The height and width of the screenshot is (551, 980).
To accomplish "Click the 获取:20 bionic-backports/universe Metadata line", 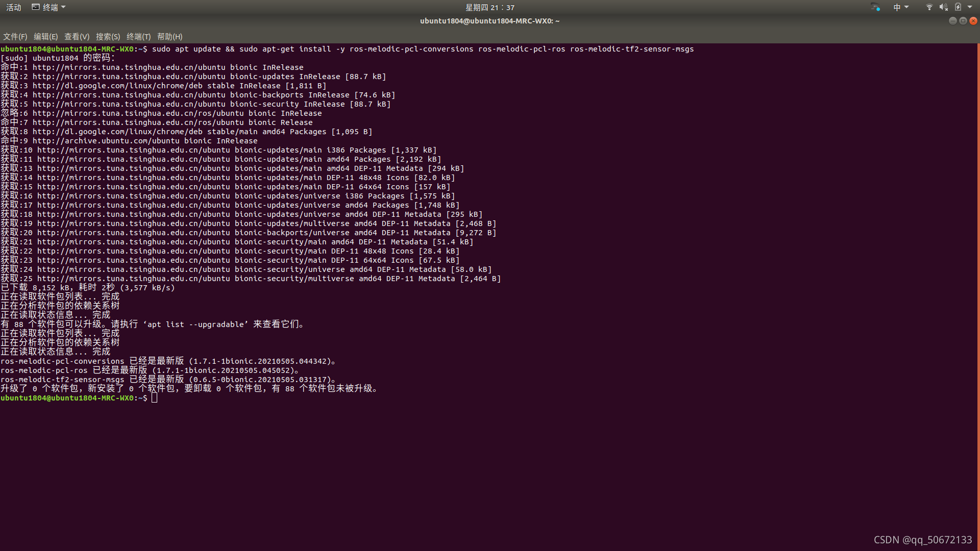I will click(x=249, y=233).
